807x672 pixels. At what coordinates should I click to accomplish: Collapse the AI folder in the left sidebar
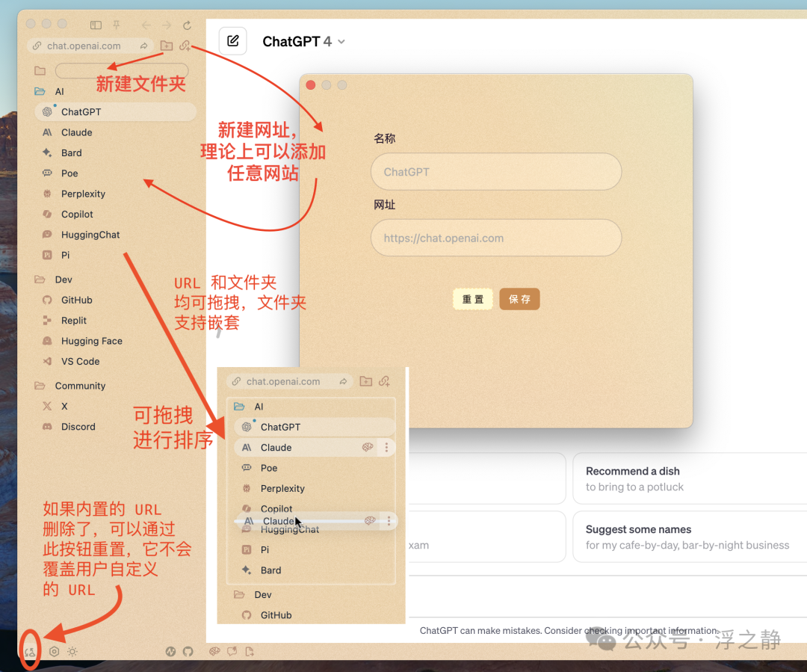[x=40, y=91]
